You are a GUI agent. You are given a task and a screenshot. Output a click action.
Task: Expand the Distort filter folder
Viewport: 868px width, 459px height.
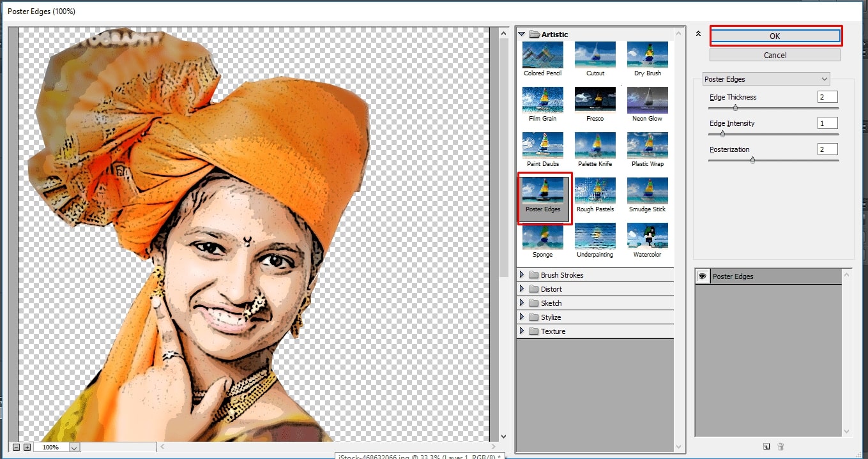[x=522, y=289]
